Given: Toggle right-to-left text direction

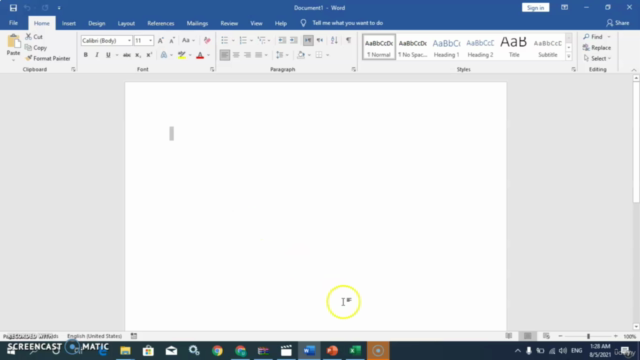Looking at the screenshot, I should click(x=320, y=40).
